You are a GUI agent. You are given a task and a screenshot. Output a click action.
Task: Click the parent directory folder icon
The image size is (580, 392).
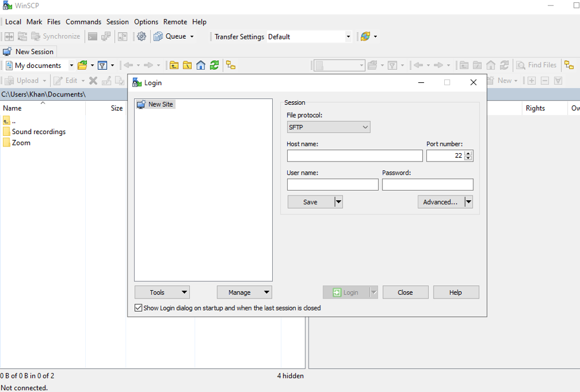pos(173,64)
